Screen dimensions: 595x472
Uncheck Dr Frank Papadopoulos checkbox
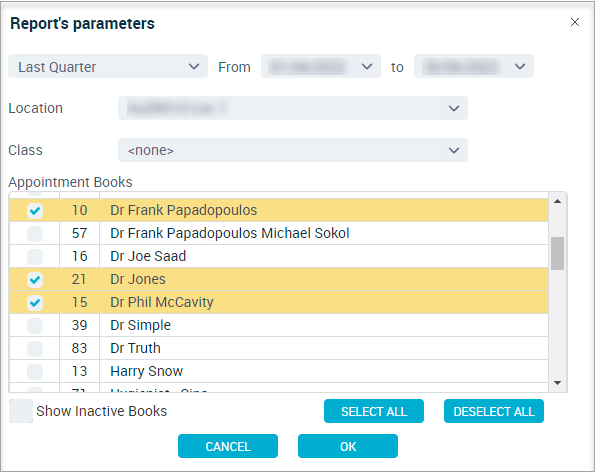(35, 211)
